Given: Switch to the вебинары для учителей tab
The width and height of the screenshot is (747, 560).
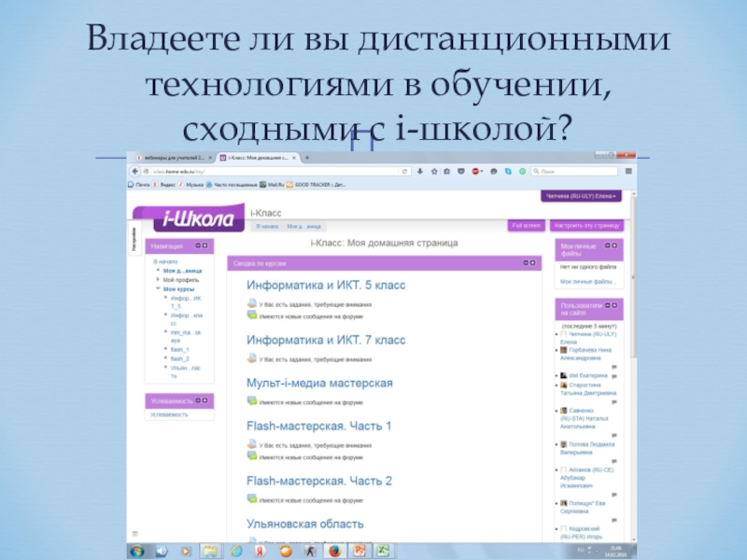Looking at the screenshot, I should pos(174,158).
